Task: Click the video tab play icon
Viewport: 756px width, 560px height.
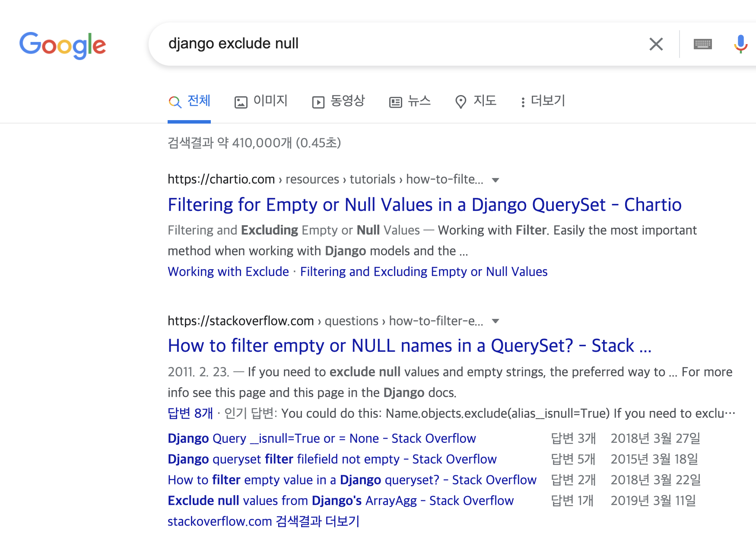Action: [318, 102]
